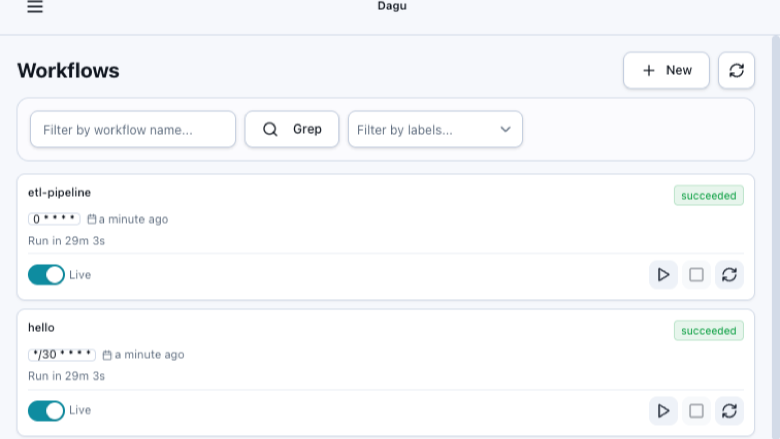The image size is (780, 439).
Task: Click the Grep search button
Action: [292, 129]
